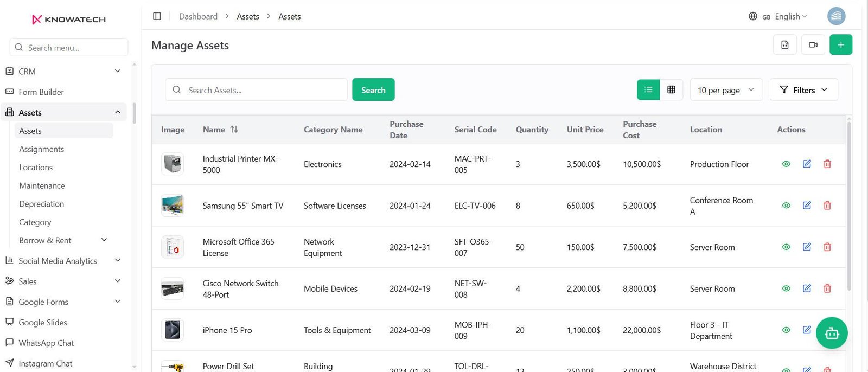The width and height of the screenshot is (868, 372).
Task: Open Google Slides from sidebar
Action: (43, 322)
